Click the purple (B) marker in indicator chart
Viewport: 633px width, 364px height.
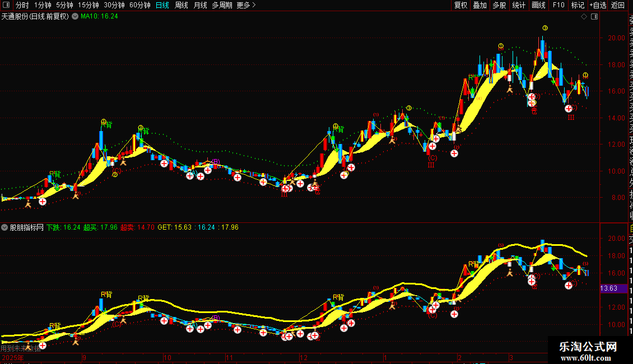point(216,318)
